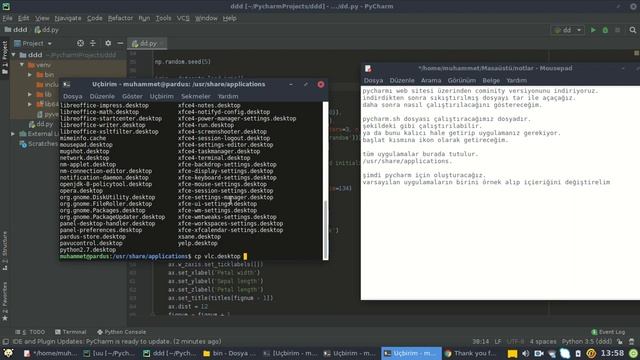This screenshot has height=360, width=640.
Task: Open Pardus start menu icon on taskbar
Action: pos(8,353)
